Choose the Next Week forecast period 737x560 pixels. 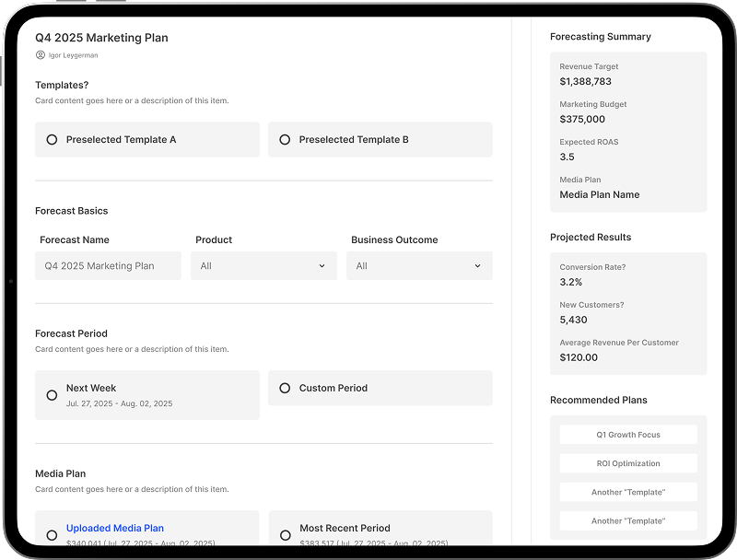click(x=52, y=395)
